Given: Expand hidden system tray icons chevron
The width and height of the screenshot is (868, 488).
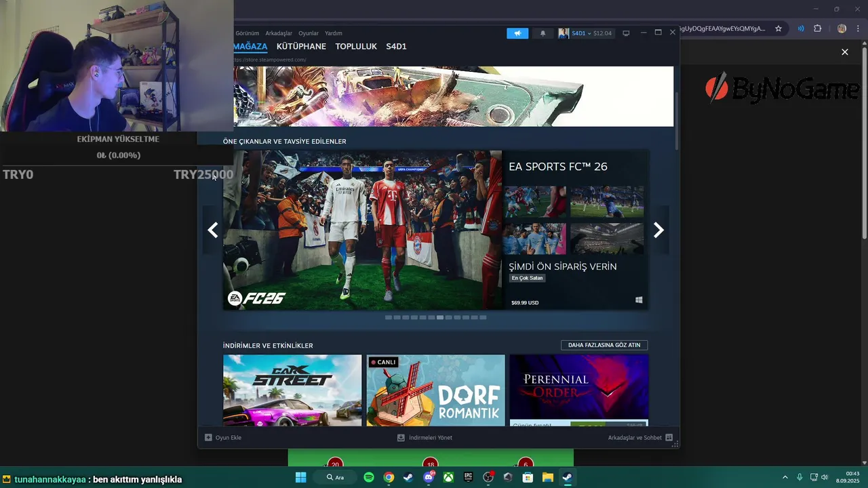Looking at the screenshot, I should pos(785,477).
